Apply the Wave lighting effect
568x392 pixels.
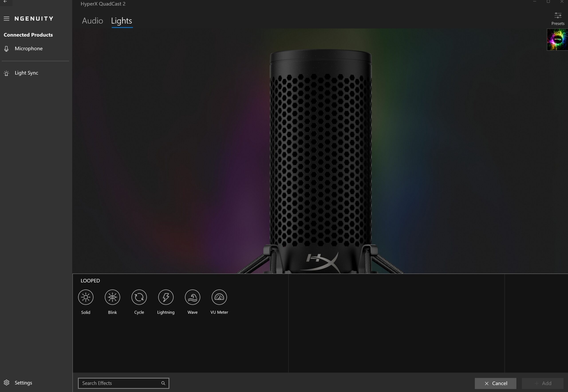[192, 297]
